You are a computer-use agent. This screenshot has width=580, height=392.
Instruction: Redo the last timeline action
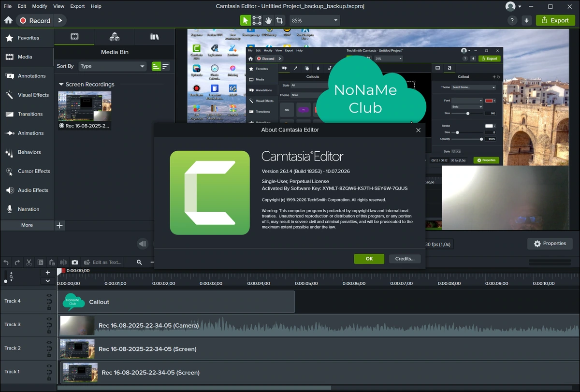17,262
